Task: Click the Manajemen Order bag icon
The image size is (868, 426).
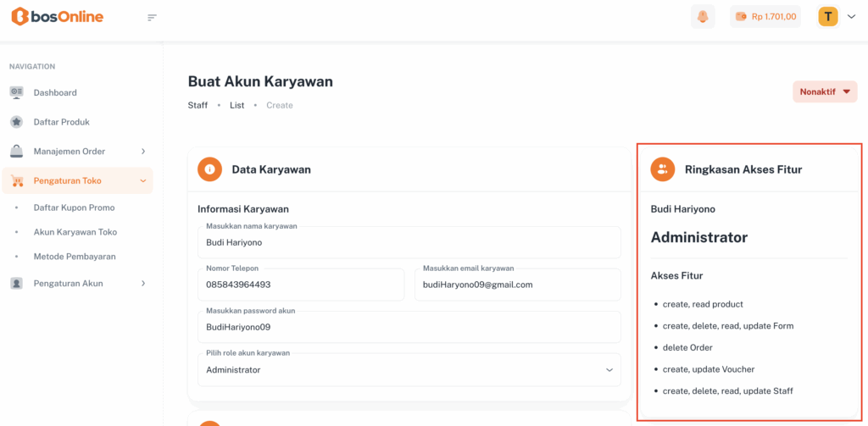Action: (x=17, y=152)
